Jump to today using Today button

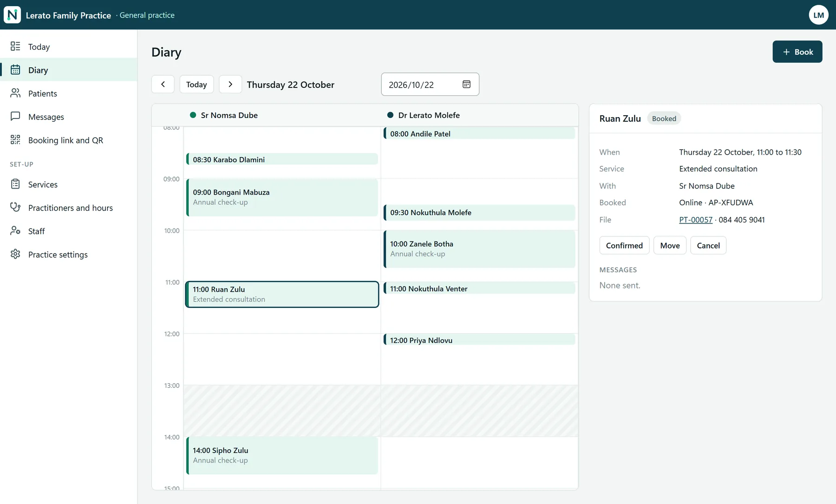coord(196,84)
